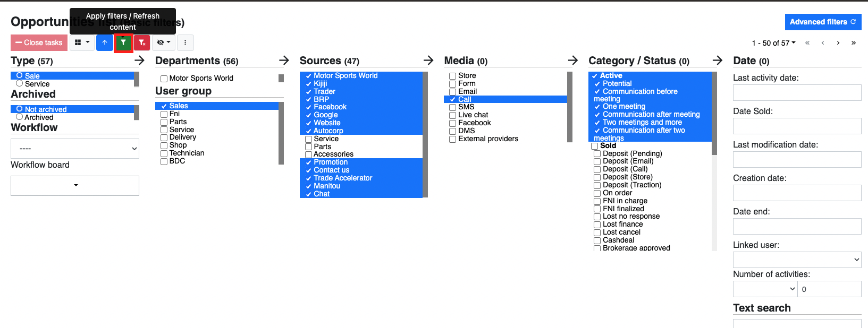Uncheck the Kijiji source
This screenshot has width=868, height=328.
click(x=308, y=84)
